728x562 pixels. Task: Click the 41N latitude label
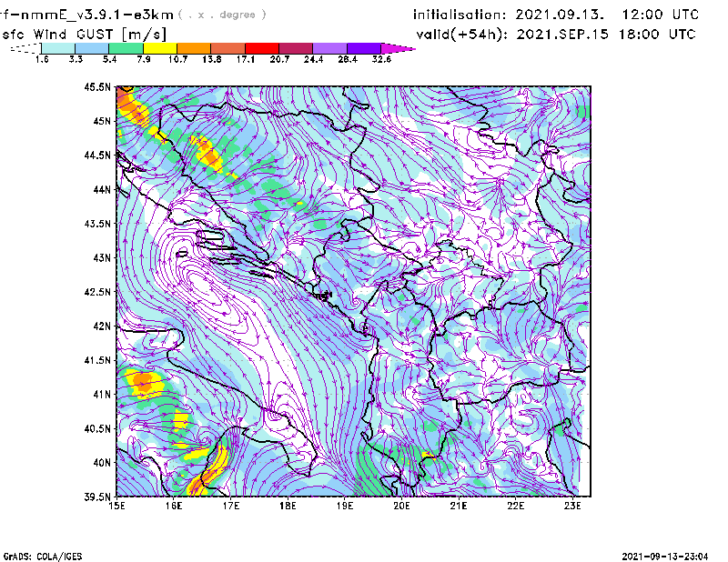(x=102, y=394)
